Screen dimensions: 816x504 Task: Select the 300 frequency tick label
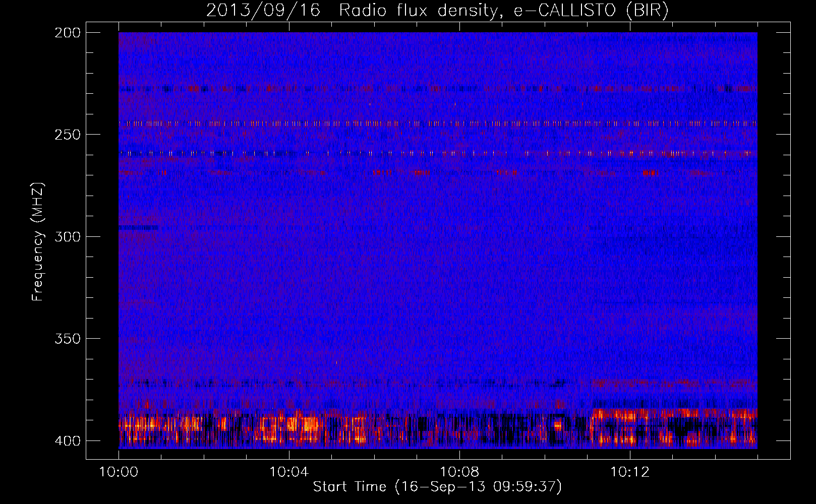(68, 236)
